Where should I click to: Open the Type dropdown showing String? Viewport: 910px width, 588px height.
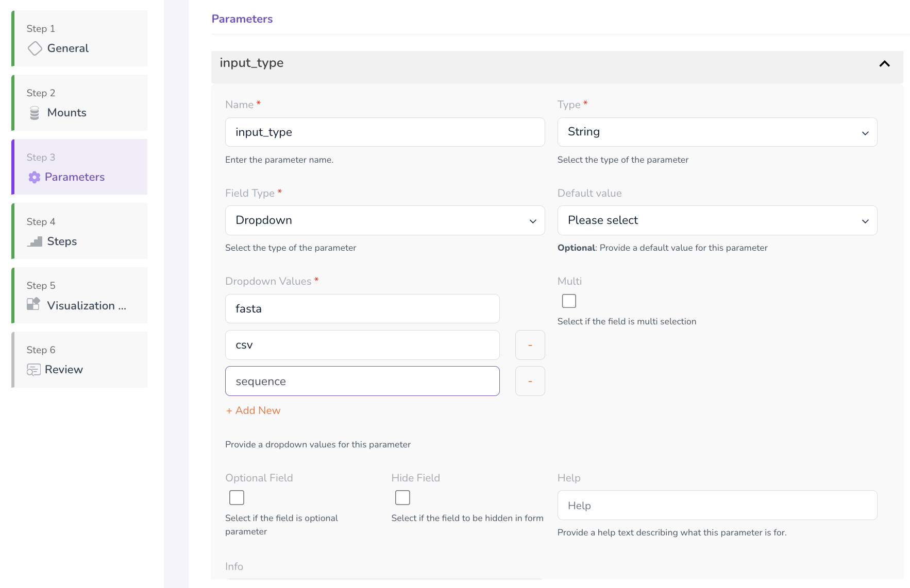(717, 132)
